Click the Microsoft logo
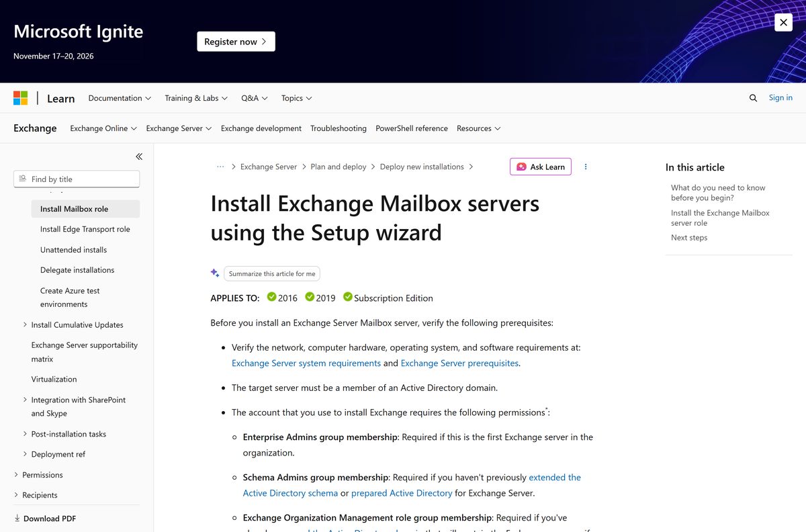Image resolution: width=806 pixels, height=532 pixels. (x=21, y=98)
